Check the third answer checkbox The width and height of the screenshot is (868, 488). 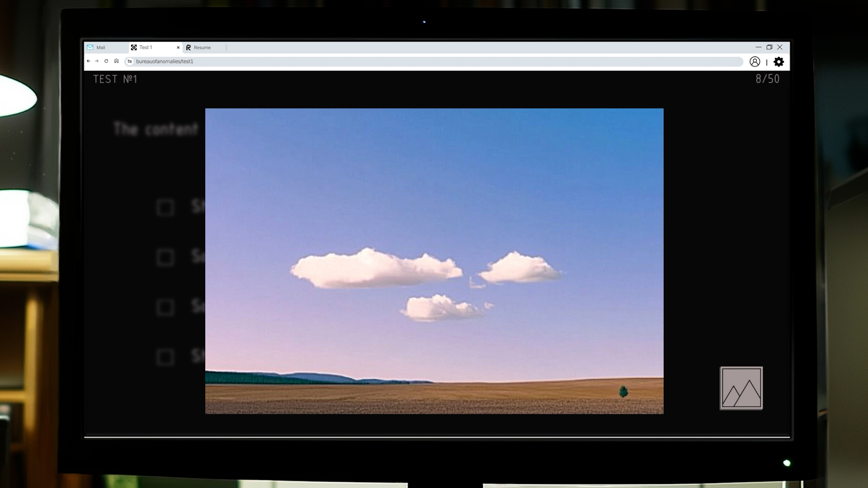(165, 308)
